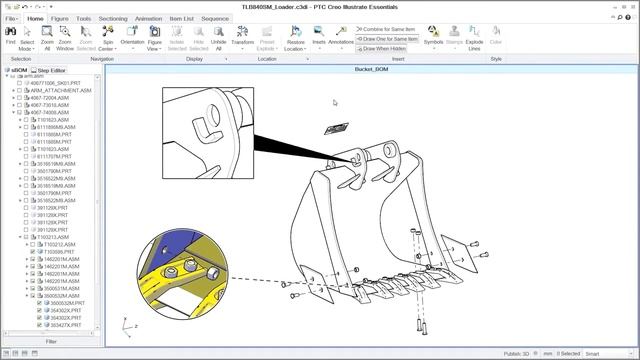The width and height of the screenshot is (640, 360).
Task: Select the sBOM panel tab
Action: point(16,70)
